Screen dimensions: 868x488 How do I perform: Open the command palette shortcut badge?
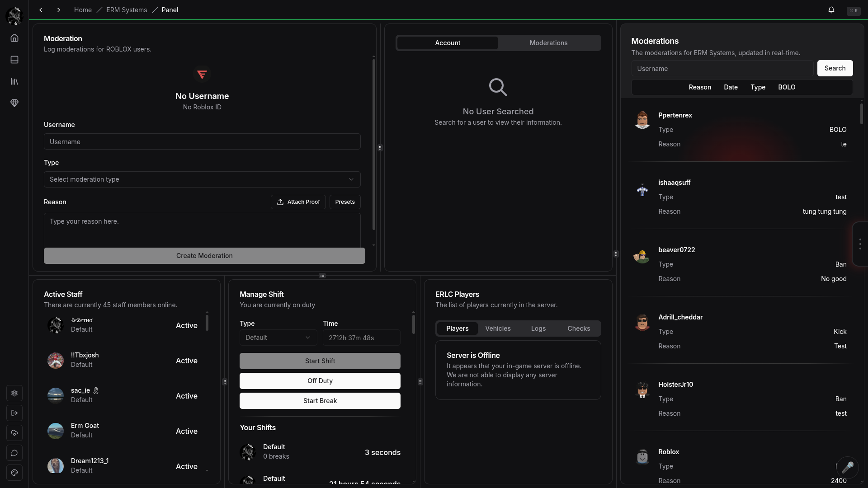[x=853, y=10]
